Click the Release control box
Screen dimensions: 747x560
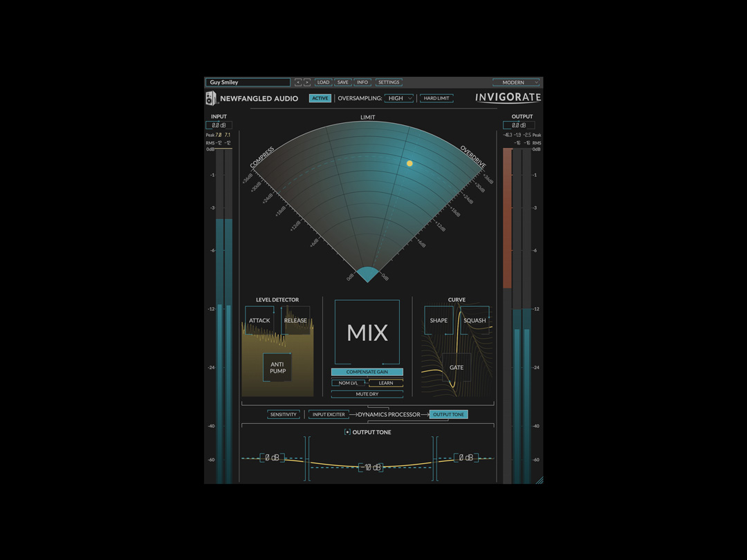point(295,321)
